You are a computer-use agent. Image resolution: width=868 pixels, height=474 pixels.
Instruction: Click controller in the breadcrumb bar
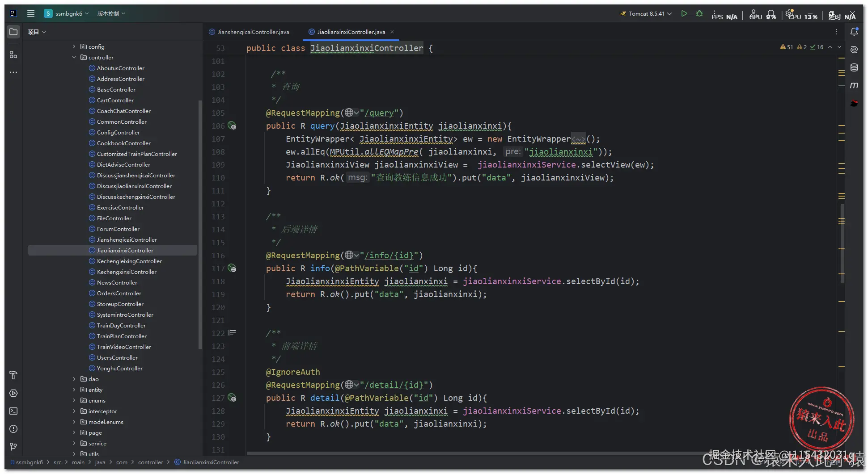[x=150, y=462]
